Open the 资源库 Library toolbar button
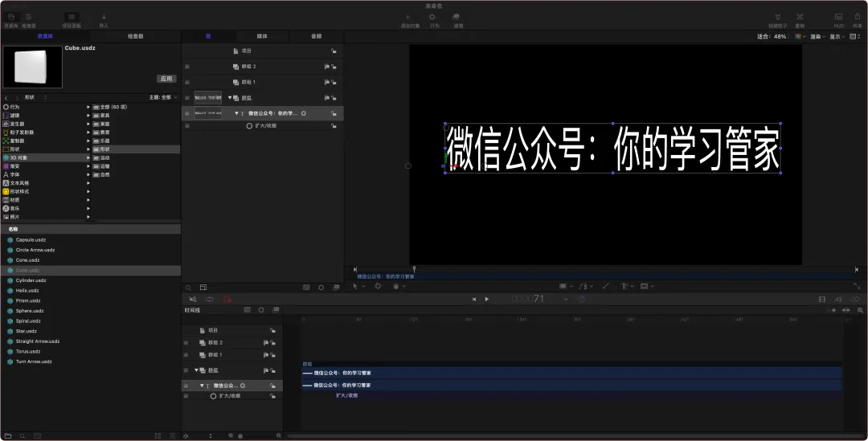The image size is (868, 441). click(11, 17)
